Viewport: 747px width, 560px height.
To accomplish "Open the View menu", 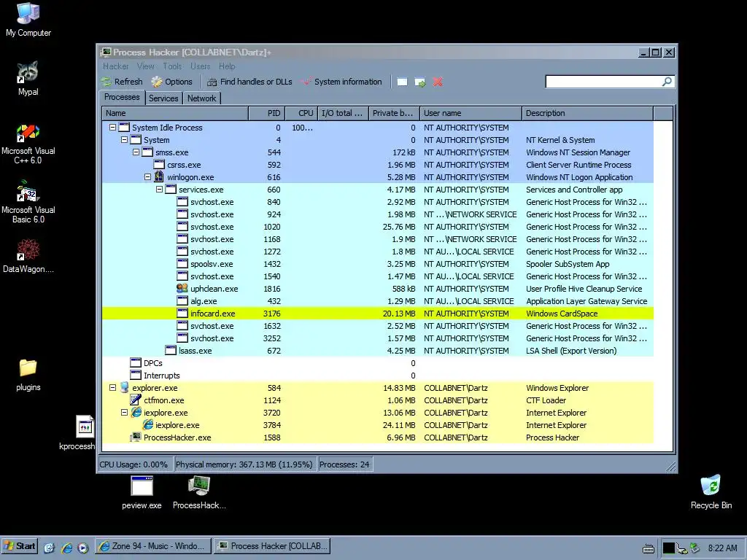I will pos(145,66).
